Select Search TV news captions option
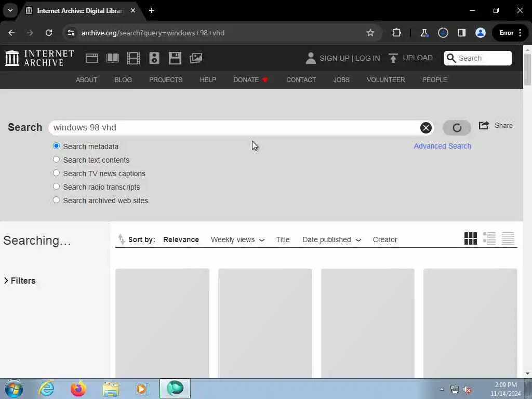The width and height of the screenshot is (532, 399). tap(56, 173)
